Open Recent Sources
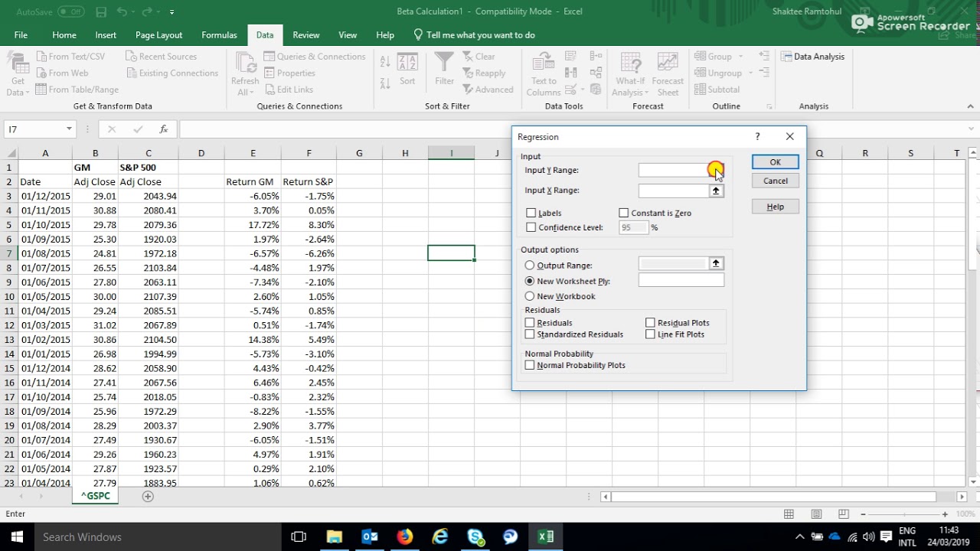This screenshot has width=980, height=551. click(x=161, y=57)
